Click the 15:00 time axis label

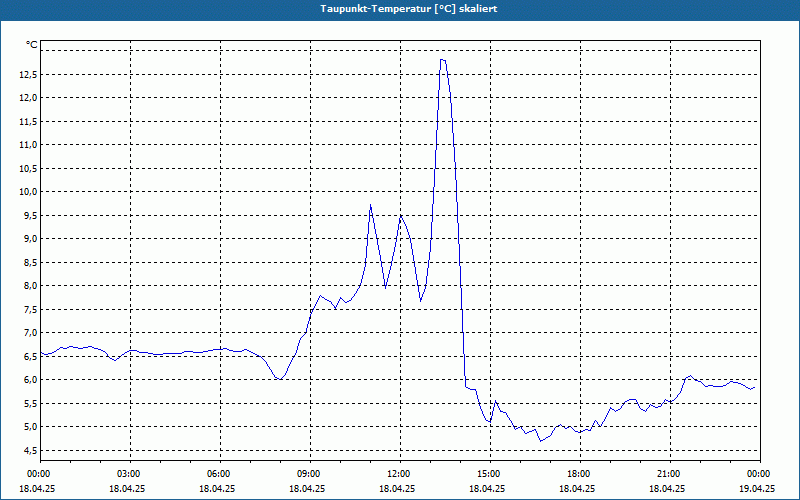pyautogui.click(x=490, y=474)
